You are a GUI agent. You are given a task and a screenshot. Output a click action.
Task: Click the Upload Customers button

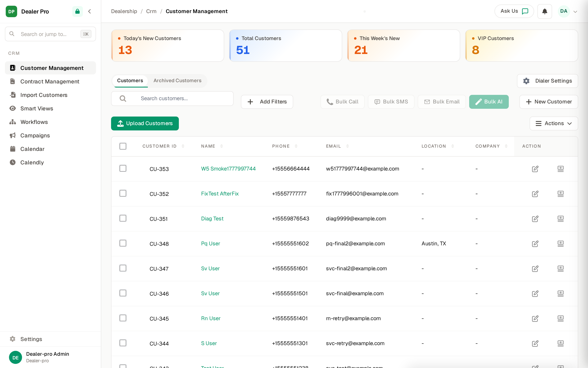(145, 123)
